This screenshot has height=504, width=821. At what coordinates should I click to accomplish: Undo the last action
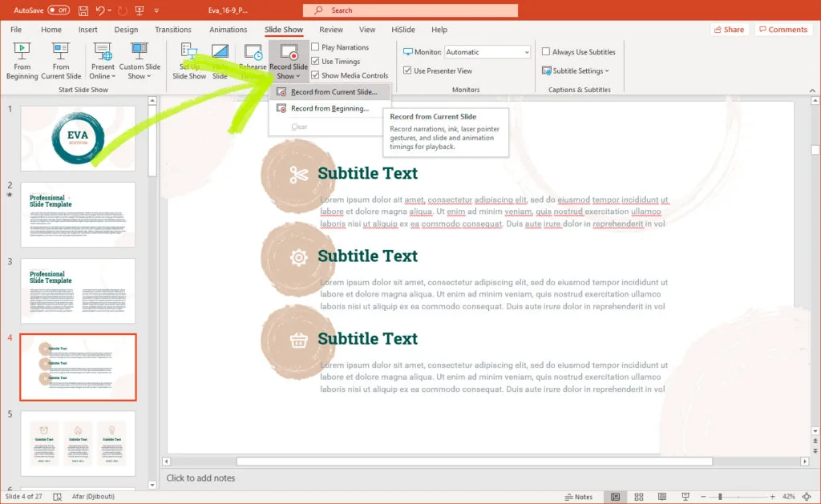coord(100,10)
